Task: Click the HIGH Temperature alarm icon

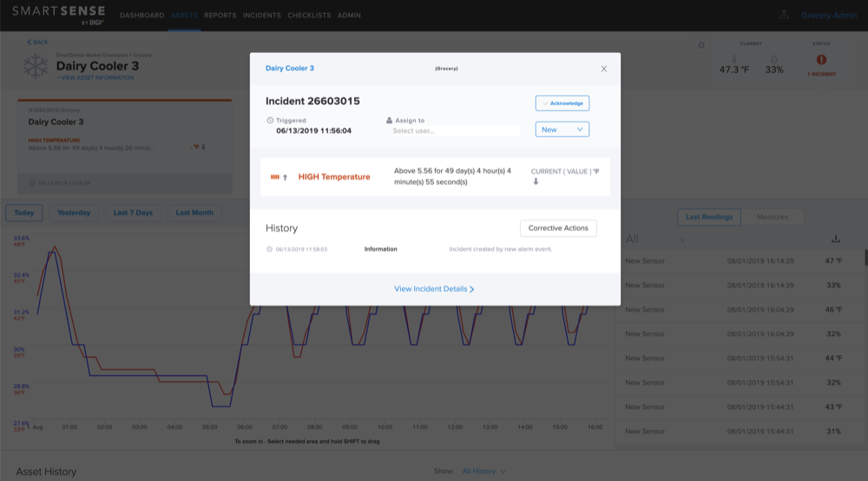Action: (279, 177)
